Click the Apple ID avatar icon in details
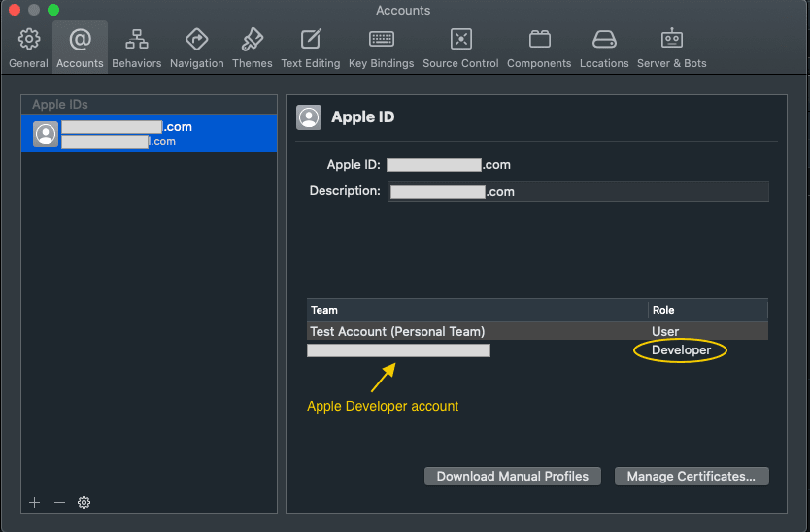810x532 pixels. tap(309, 117)
